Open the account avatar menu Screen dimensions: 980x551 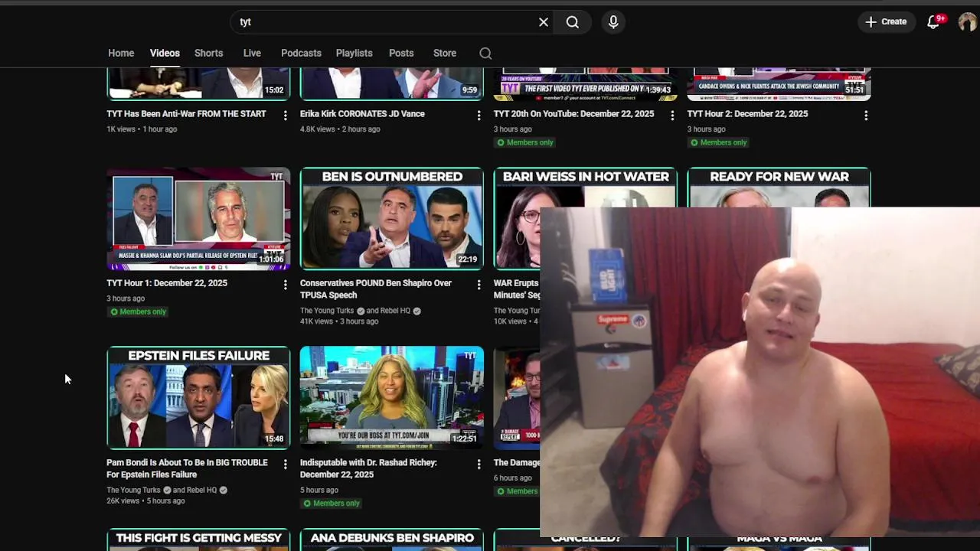tap(967, 21)
